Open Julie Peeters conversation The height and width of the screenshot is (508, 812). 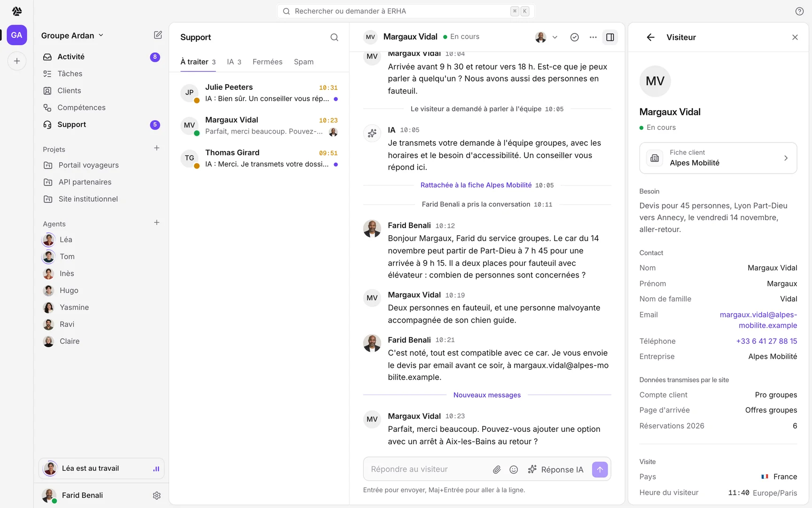[259, 93]
